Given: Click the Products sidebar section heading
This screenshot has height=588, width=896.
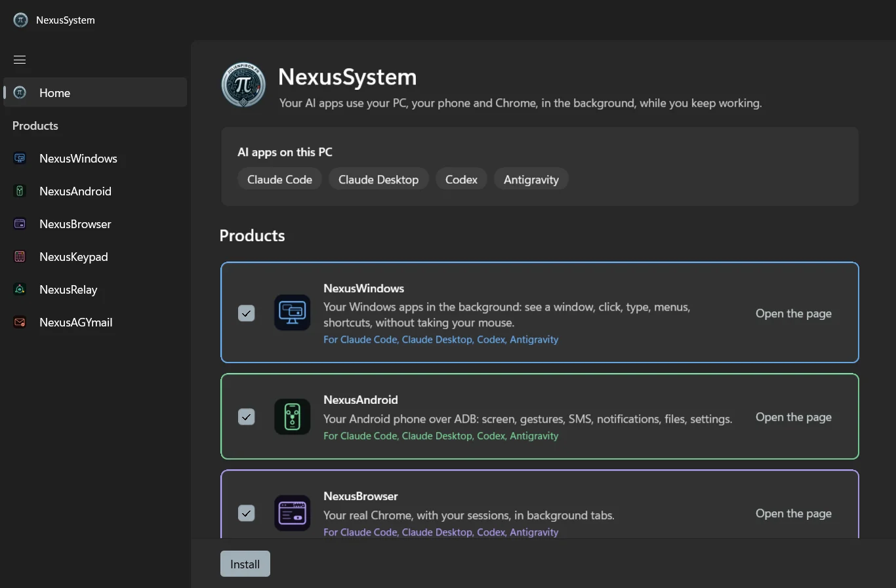Looking at the screenshot, I should click(x=35, y=126).
